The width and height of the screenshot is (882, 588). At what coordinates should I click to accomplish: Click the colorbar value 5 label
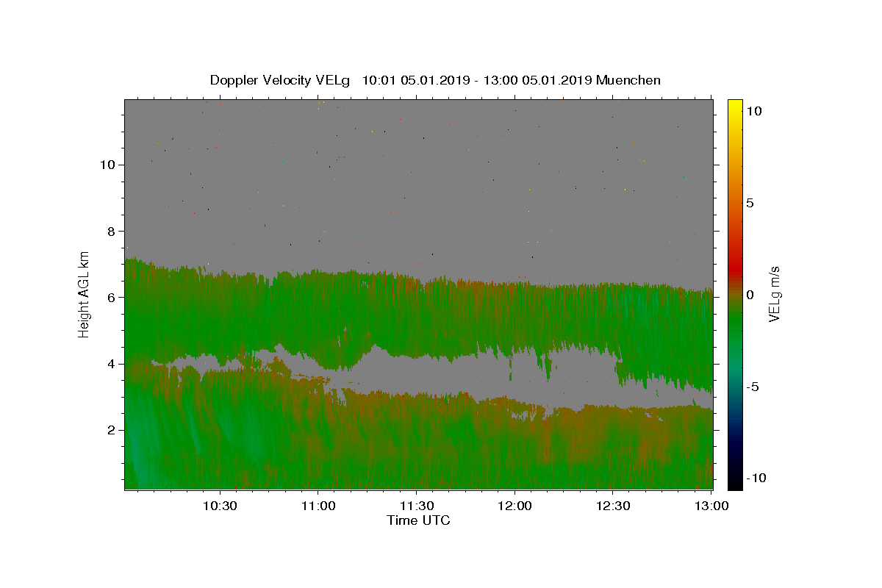pyautogui.click(x=750, y=203)
